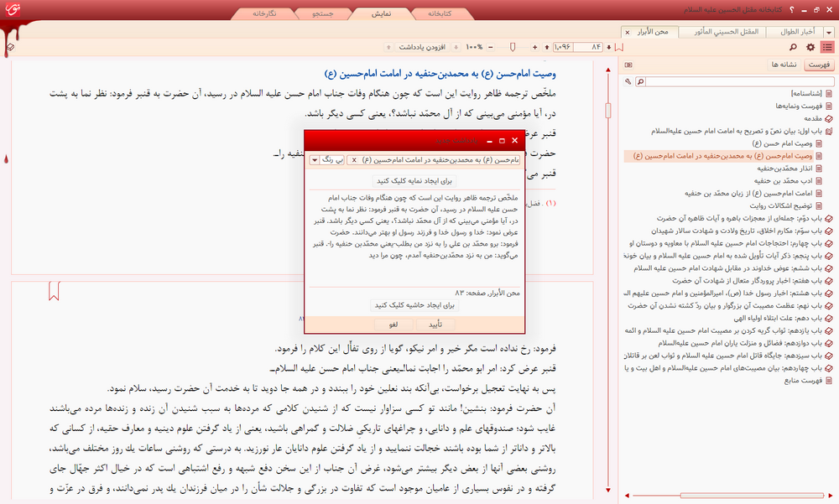Select the نشانه ها panel button

tap(784, 65)
